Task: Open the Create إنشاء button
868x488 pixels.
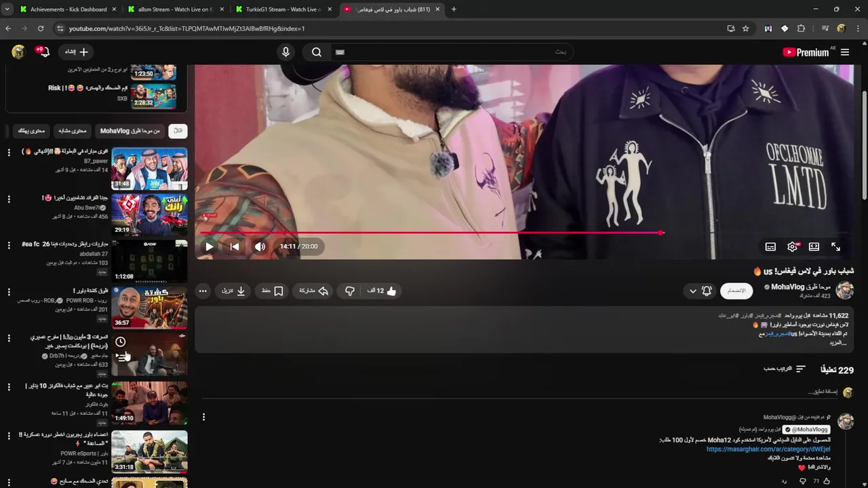Action: coord(76,52)
